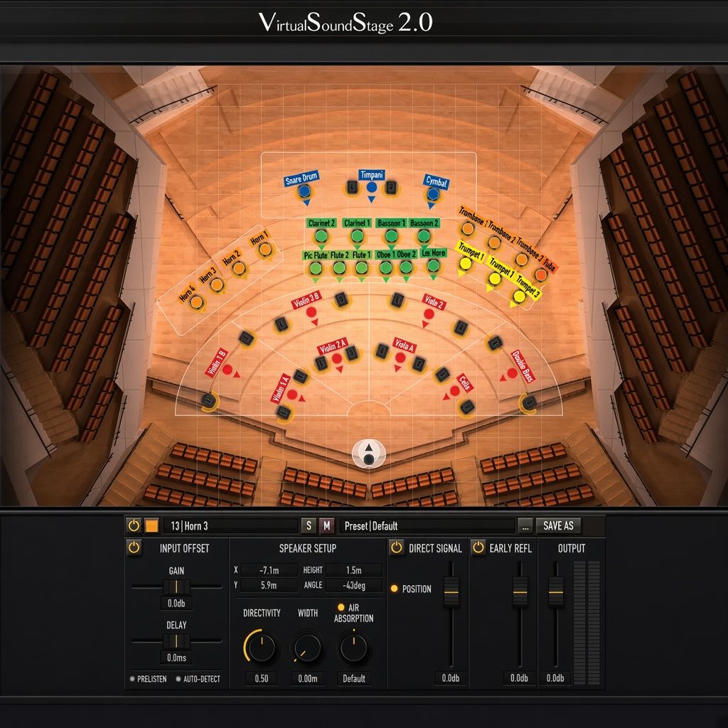Image resolution: width=728 pixels, height=728 pixels.
Task: Click the X position field showing -7.1m
Action: (x=269, y=569)
